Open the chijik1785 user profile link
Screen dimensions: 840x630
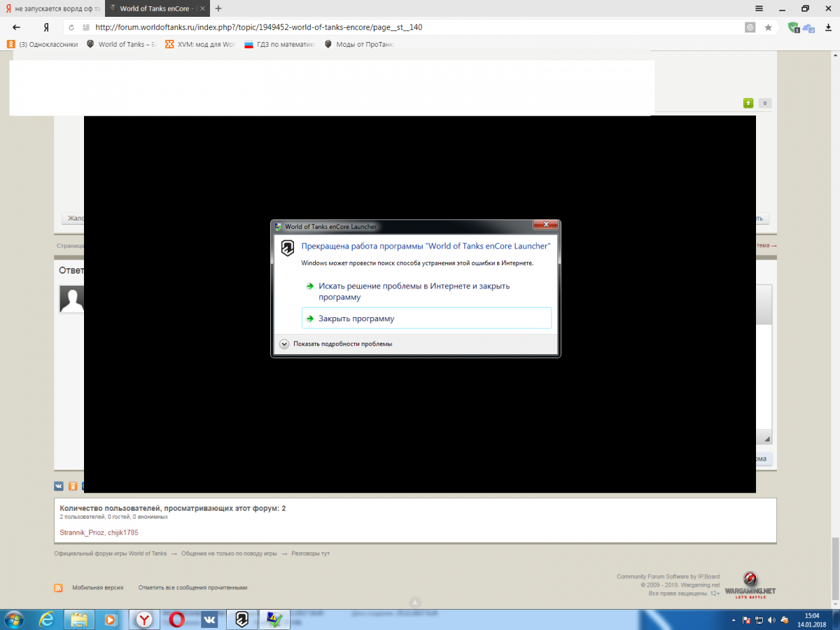point(123,533)
